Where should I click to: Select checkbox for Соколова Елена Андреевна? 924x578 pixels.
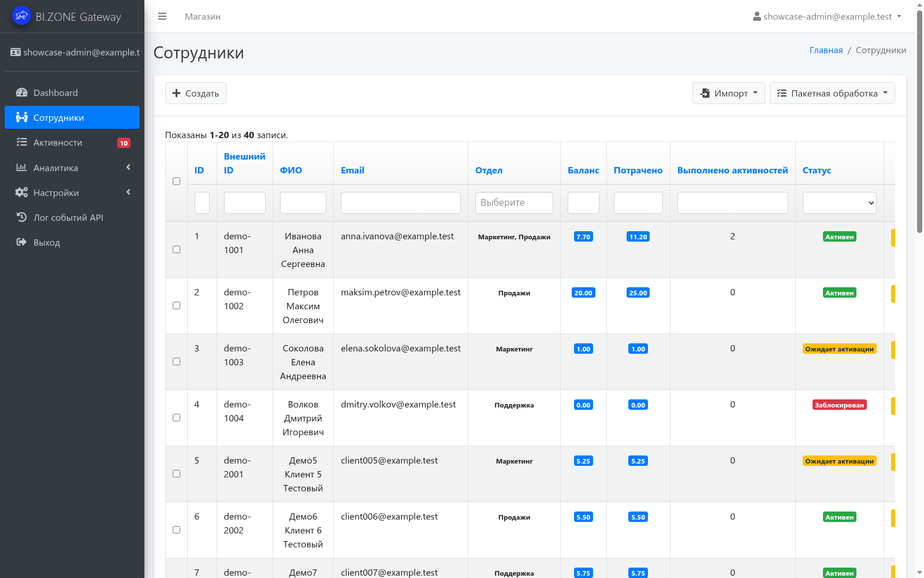point(176,362)
